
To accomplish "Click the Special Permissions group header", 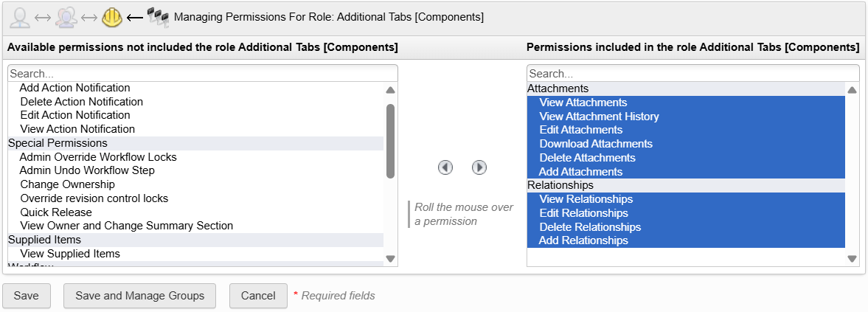I will (58, 143).
